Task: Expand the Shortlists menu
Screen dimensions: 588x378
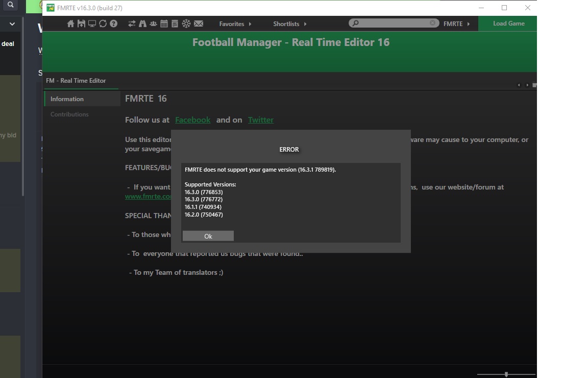Action: 290,23
